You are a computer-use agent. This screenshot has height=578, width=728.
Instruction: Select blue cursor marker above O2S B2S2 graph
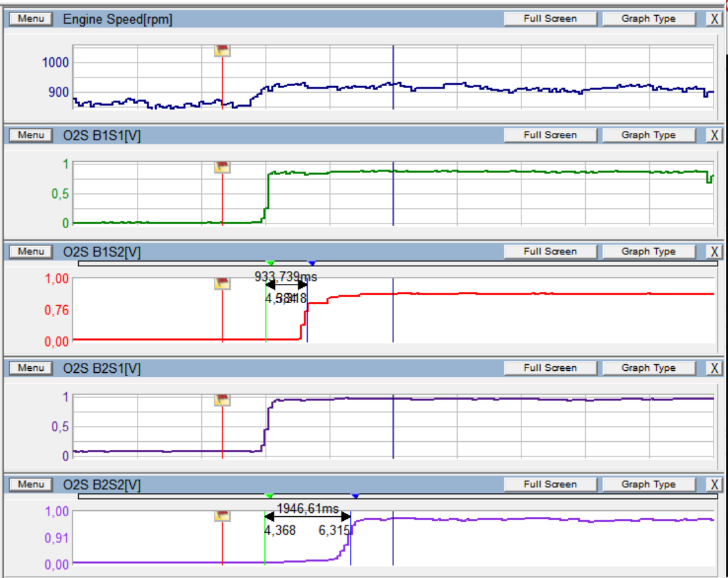pos(355,496)
